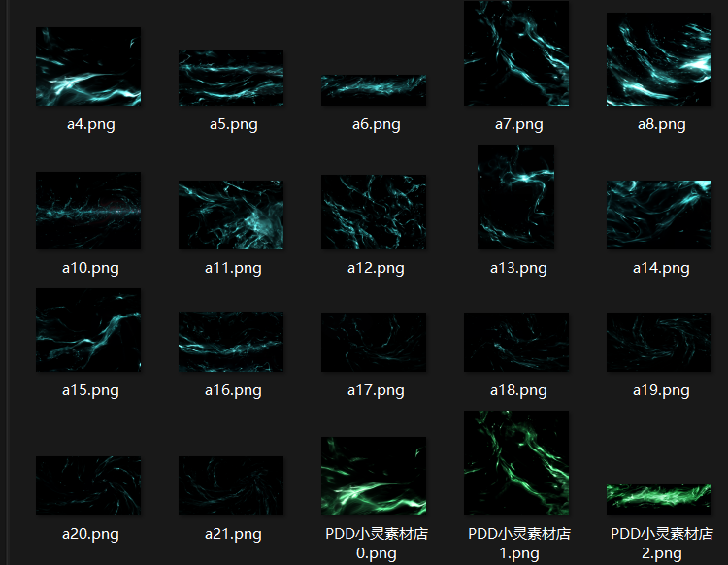This screenshot has width=728, height=565.
Task: Select the a18.png thumbnail
Action: coord(516,342)
